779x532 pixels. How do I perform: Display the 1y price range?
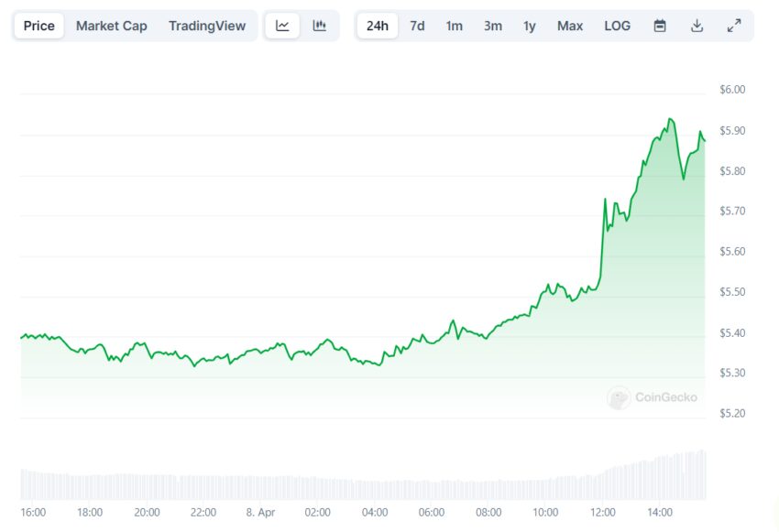(530, 26)
